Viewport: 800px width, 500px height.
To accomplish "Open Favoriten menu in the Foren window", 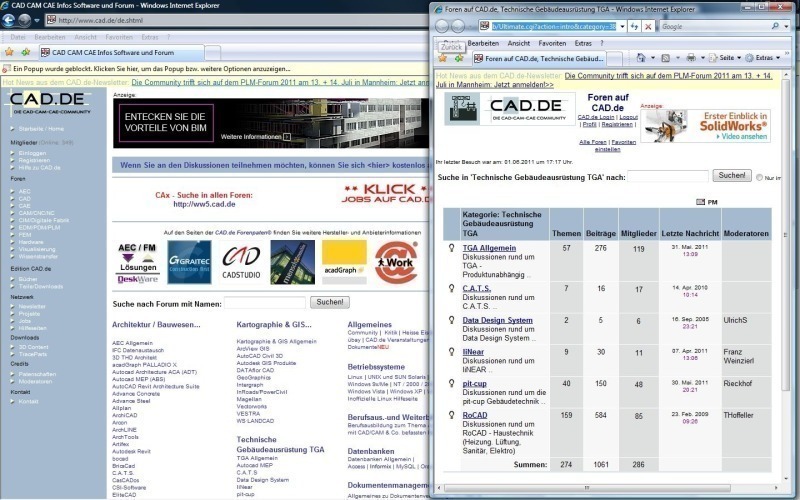I will click(552, 43).
